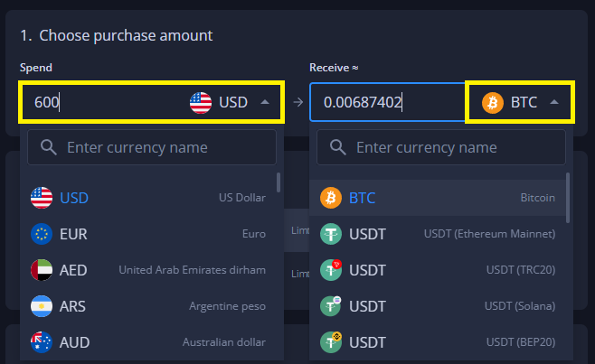Choose USDT (Ethereum Mainnet) option
Screen dimensions: 595x364
[x=439, y=234]
